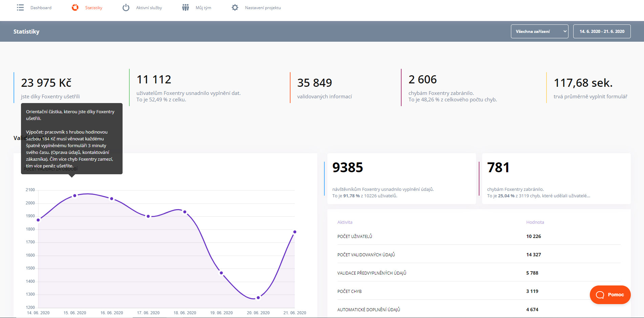This screenshot has height=318, width=644.
Task: Click the Aktivita column header
Action: [x=345, y=222]
